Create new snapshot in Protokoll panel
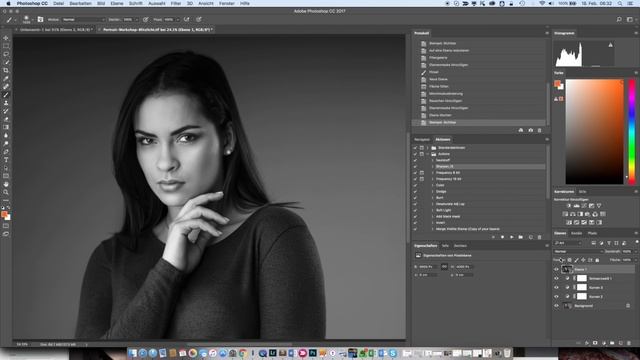This screenshot has width=640, height=360. click(x=530, y=130)
